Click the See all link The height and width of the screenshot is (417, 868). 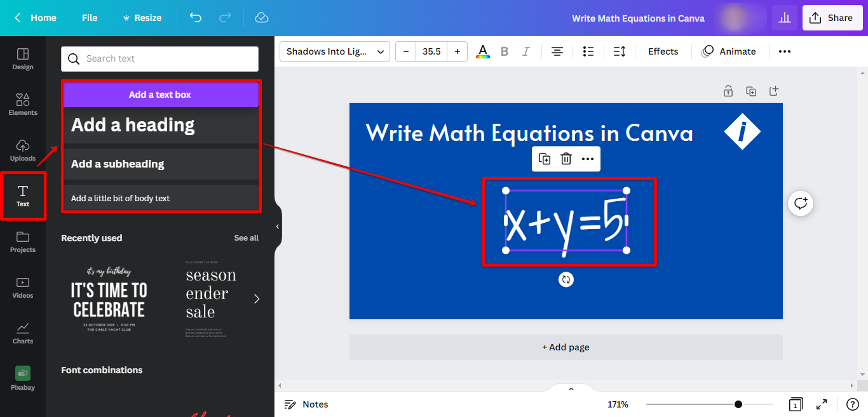246,238
